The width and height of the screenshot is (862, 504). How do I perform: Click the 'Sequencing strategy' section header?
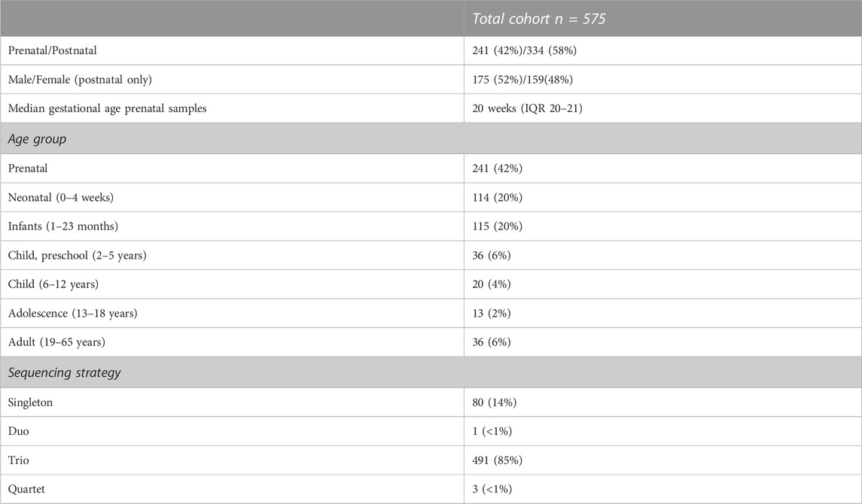pos(64,373)
